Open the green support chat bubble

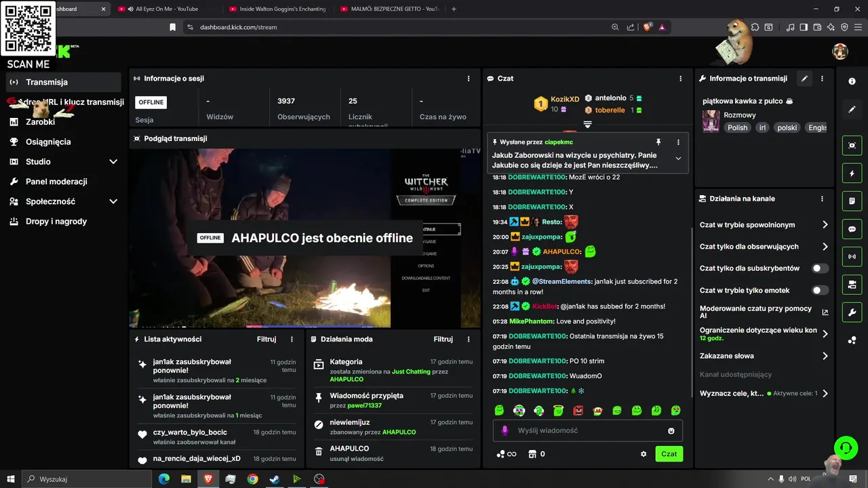tap(846, 447)
